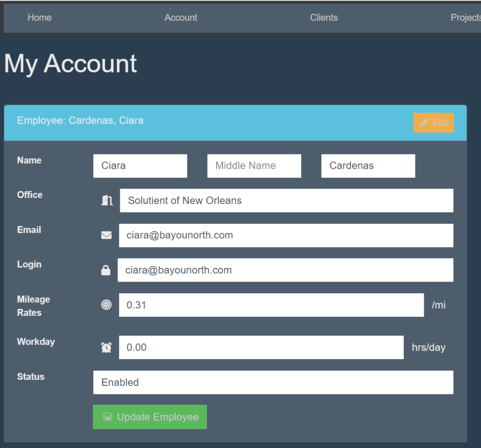Click the pencil icon on Edit button
Image resolution: width=481 pixels, height=448 pixels.
pyautogui.click(x=424, y=123)
